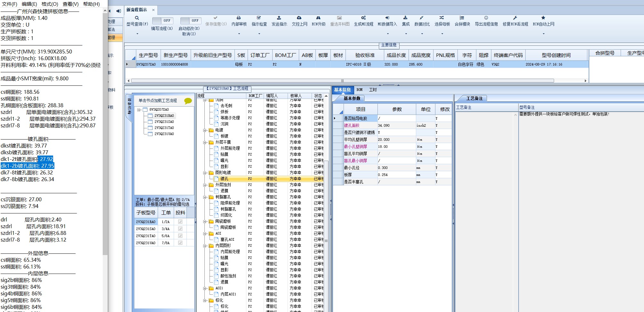The height and width of the screenshot is (312, 644).
Task: Click the 选择母板 shuffle icon
Action: [442, 18]
